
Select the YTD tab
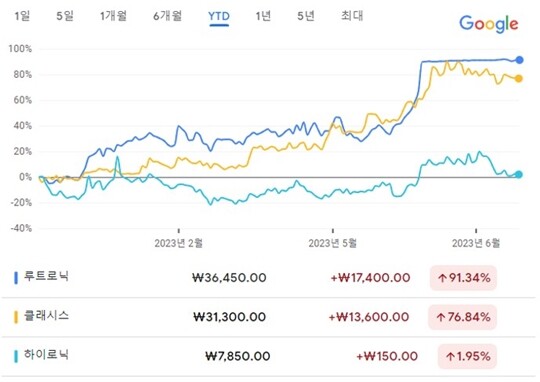(x=219, y=17)
